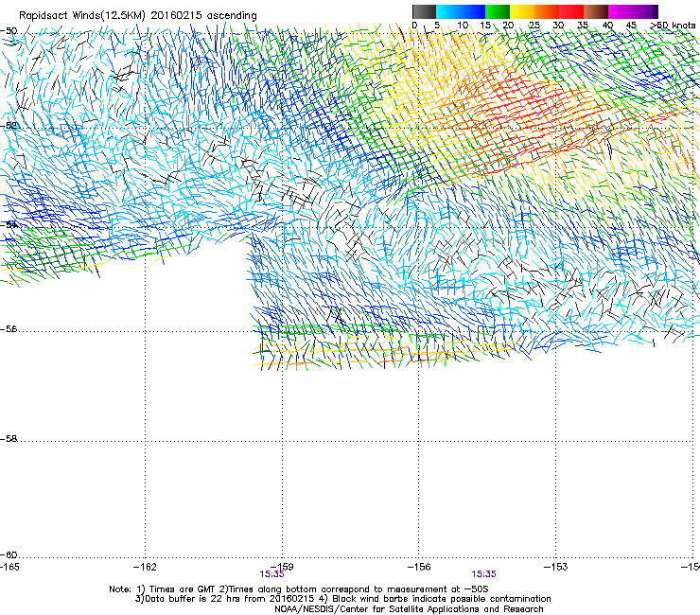
Task: Click the -159 longitude label
Action: (x=282, y=567)
